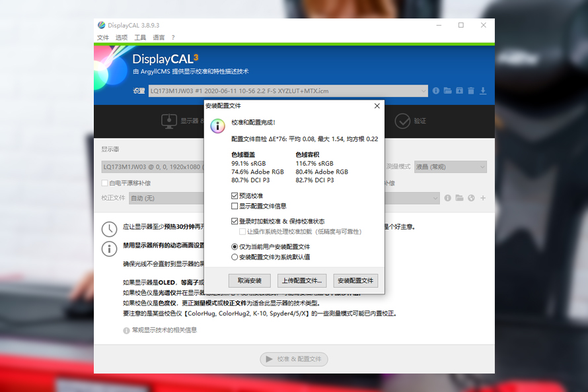Open the 文件 menu

click(103, 38)
